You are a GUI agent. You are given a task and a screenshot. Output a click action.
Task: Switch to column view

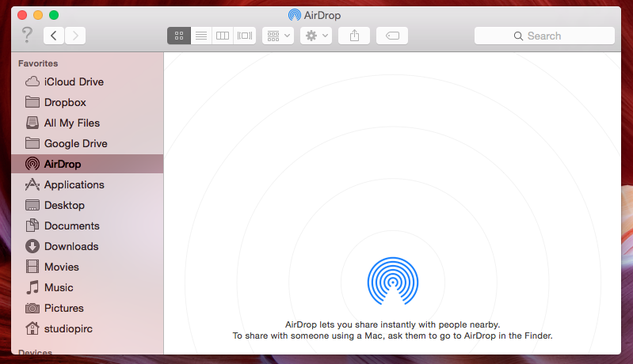click(x=223, y=36)
